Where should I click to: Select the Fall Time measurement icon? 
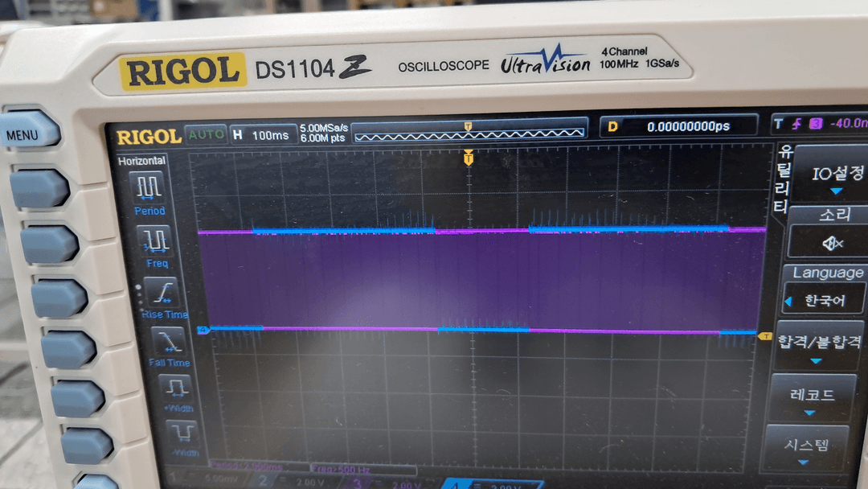click(169, 342)
